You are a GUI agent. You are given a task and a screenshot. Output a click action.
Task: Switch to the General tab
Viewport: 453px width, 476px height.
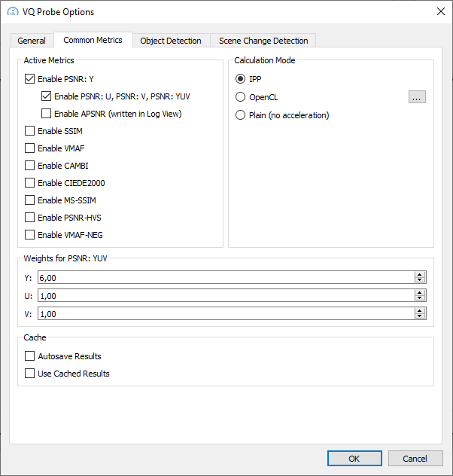click(x=32, y=41)
